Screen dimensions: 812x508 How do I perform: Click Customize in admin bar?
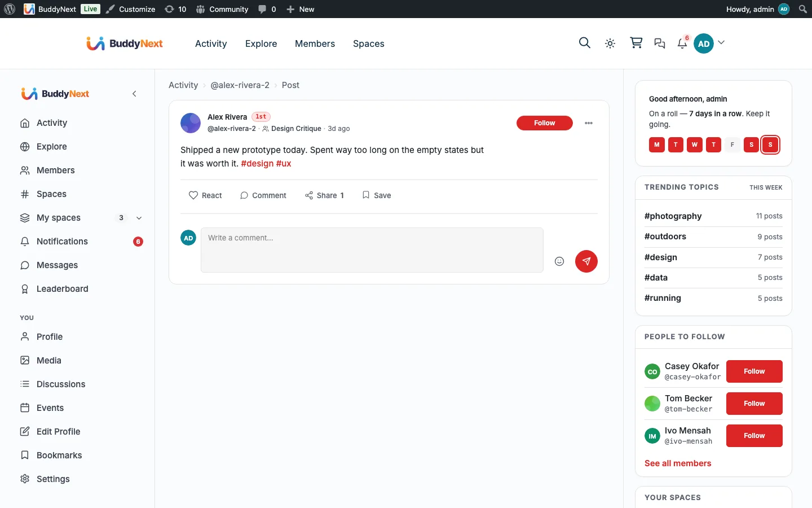130,9
